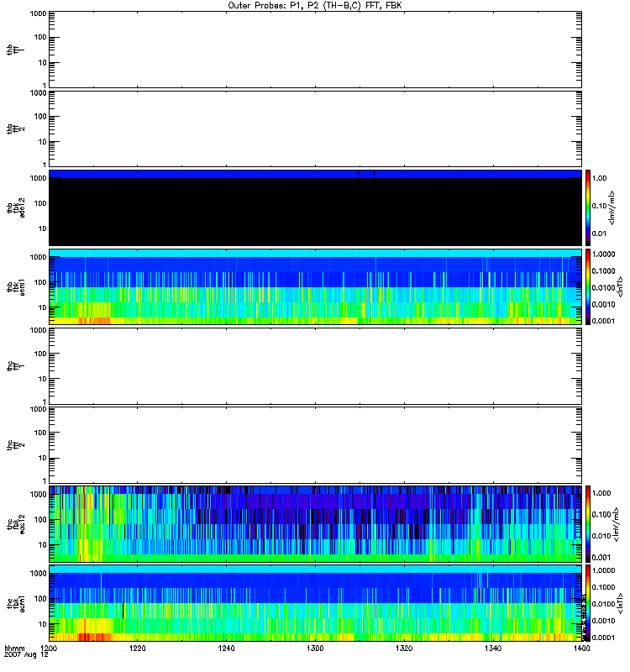630x672 pixels.
Task: Click the <|mV/m|> unit label of thb ede12 colorbar
Action: point(612,207)
